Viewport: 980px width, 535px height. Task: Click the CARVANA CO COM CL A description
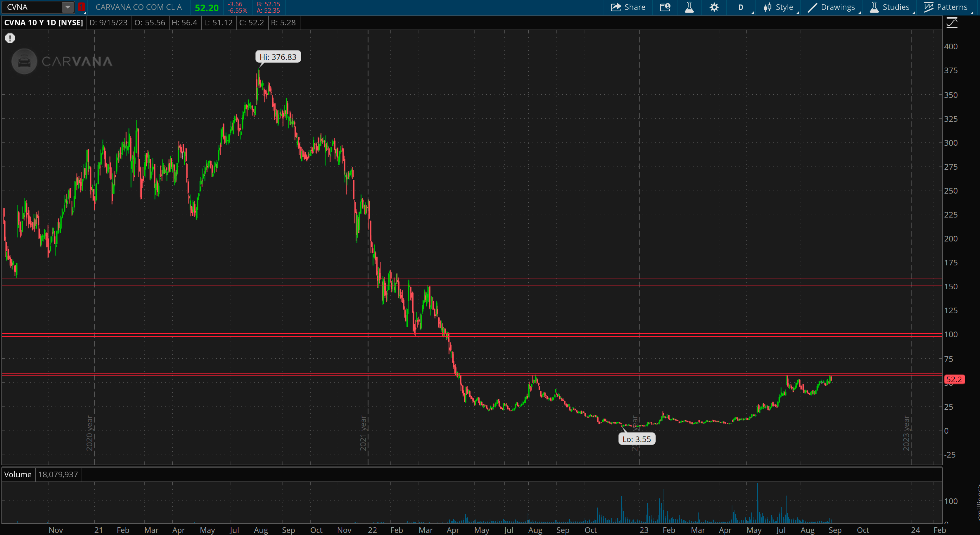point(139,7)
